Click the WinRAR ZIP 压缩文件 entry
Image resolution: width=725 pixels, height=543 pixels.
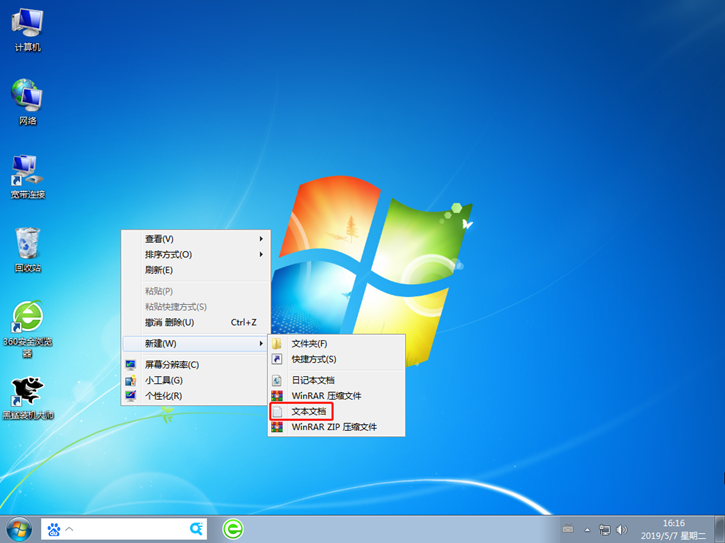[333, 427]
